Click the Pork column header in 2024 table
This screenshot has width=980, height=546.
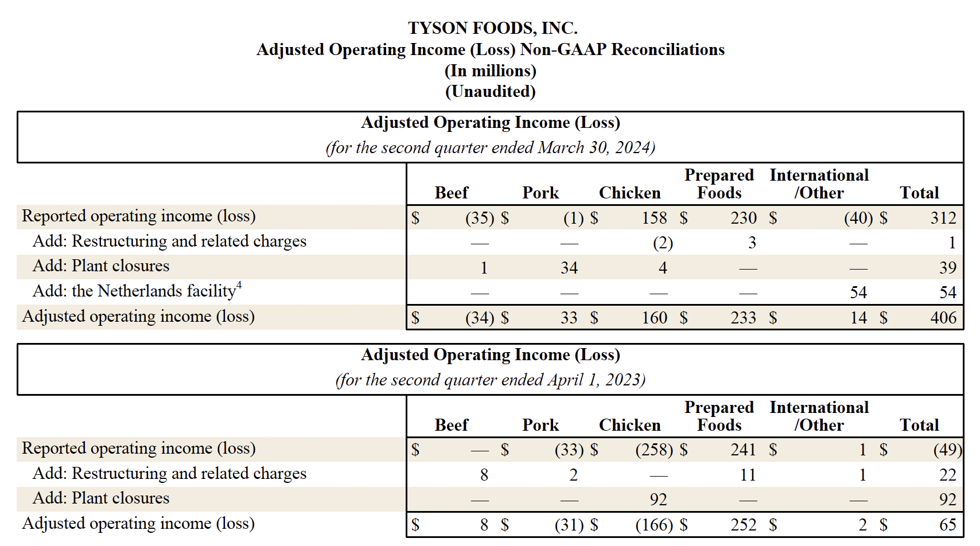(x=540, y=193)
